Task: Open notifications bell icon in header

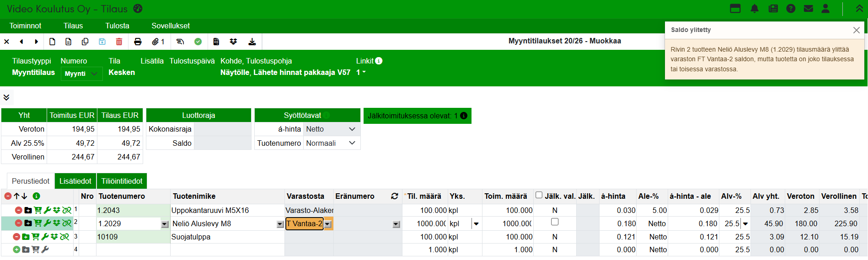Action: 755,9
